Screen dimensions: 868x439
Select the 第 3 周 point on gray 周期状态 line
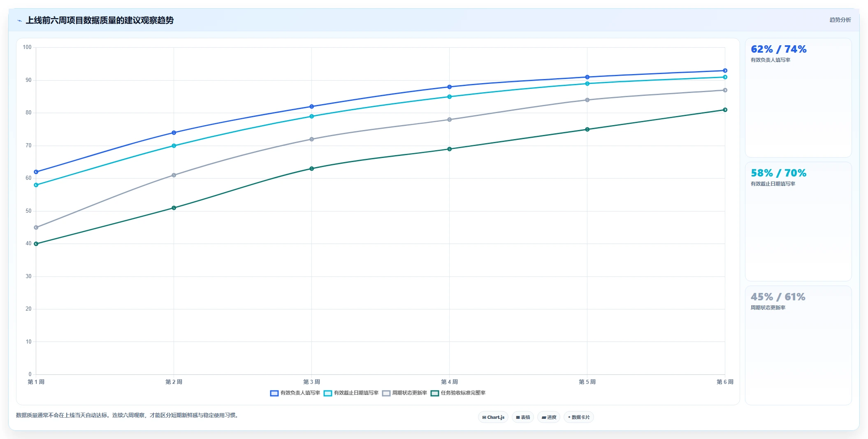[x=311, y=139]
